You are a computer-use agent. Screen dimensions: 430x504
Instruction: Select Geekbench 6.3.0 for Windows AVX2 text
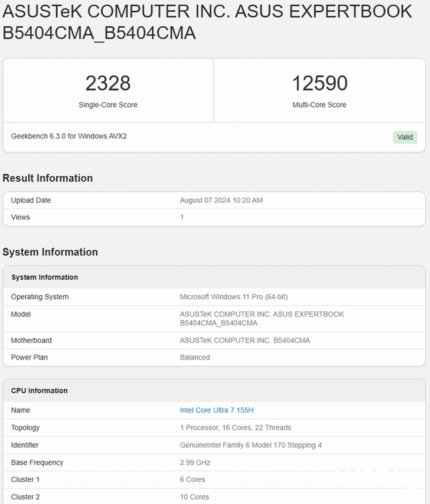click(x=69, y=136)
